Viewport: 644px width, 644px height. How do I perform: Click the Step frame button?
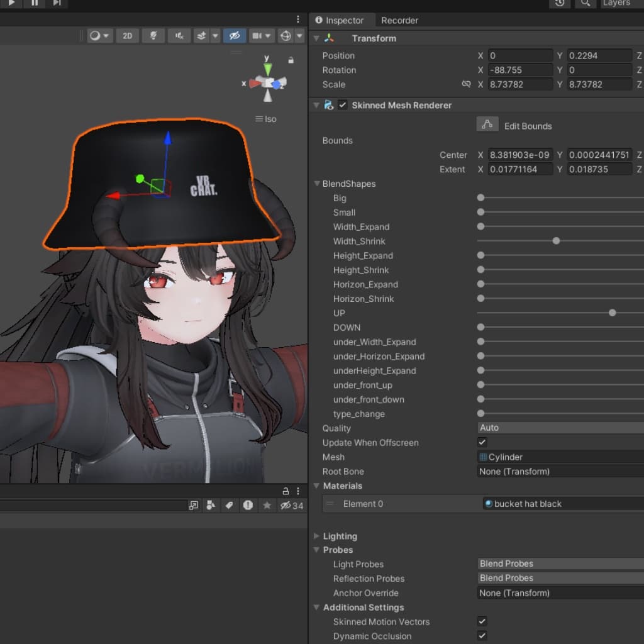point(57,3)
